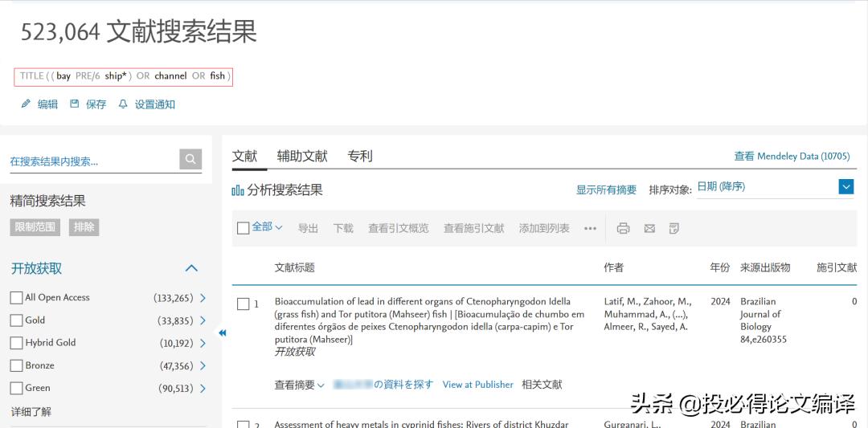
Task: Click the save disk icon
Action: 74,104
